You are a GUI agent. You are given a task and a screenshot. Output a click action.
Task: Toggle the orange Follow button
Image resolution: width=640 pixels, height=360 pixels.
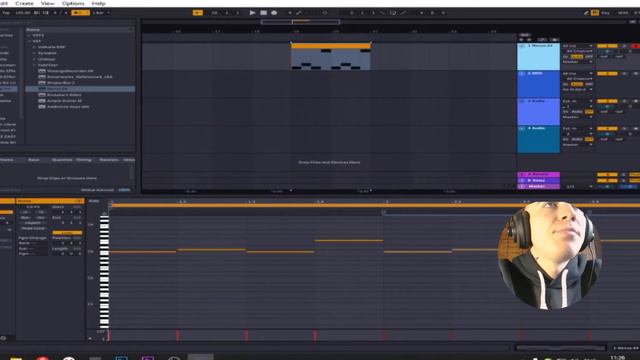[x=198, y=13]
